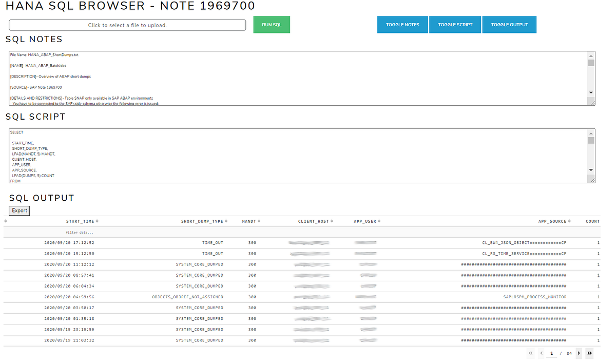Click the file upload field
The width and height of the screenshot is (616, 364).
[127, 25]
